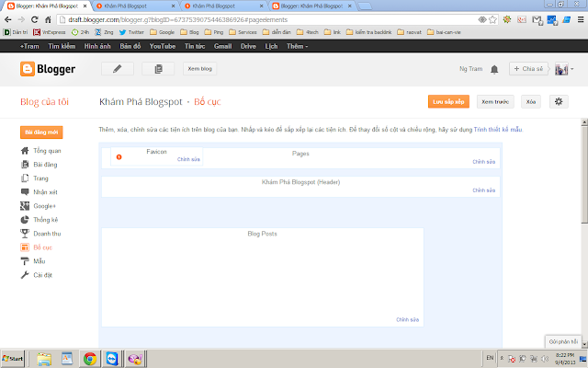Click the browser back arrow
Screen dimensions: 588x368
(x=8, y=19)
